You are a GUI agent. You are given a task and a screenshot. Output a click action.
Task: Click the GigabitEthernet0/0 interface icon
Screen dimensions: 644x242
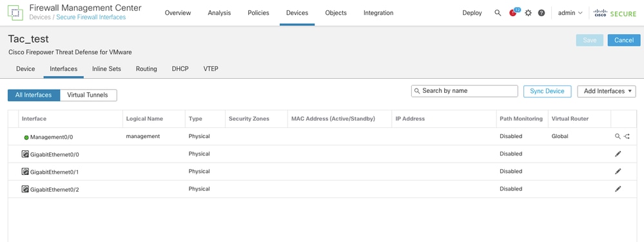25,154
